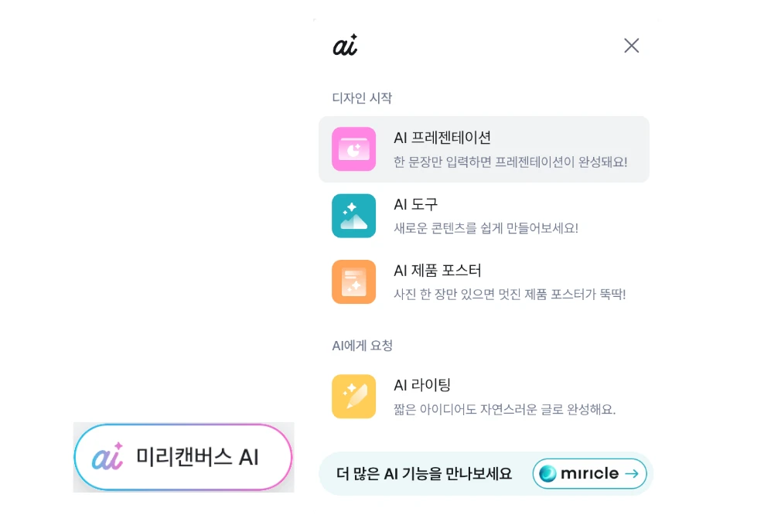The width and height of the screenshot is (764, 532).
Task: Click the teal AI 도구 icon
Action: click(x=353, y=216)
